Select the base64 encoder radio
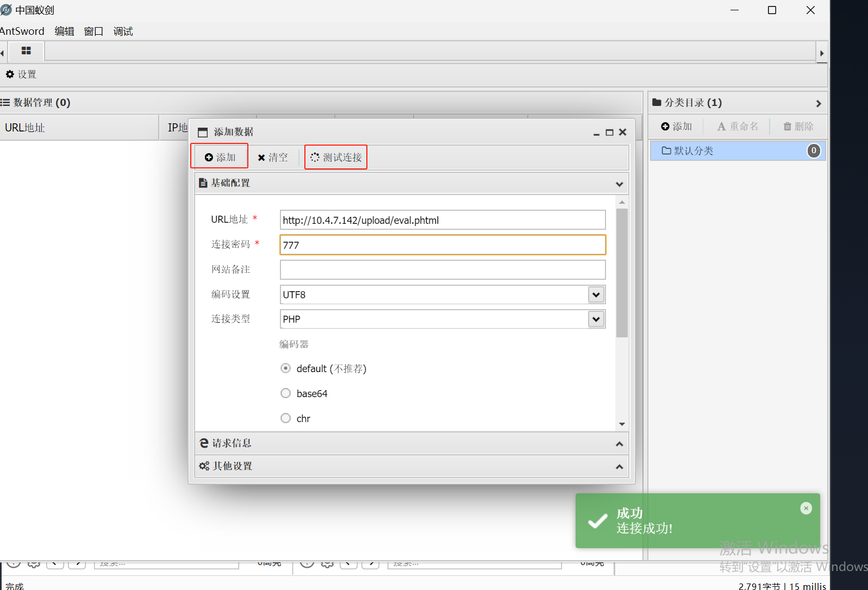The width and height of the screenshot is (868, 590). (285, 393)
